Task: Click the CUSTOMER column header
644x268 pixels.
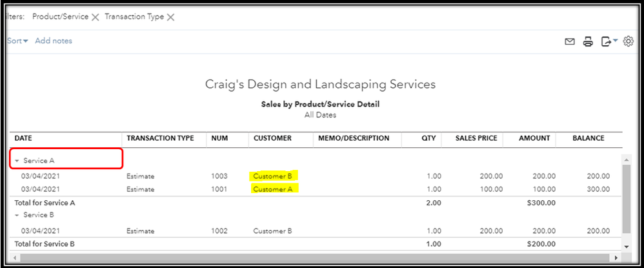Action: (272, 139)
